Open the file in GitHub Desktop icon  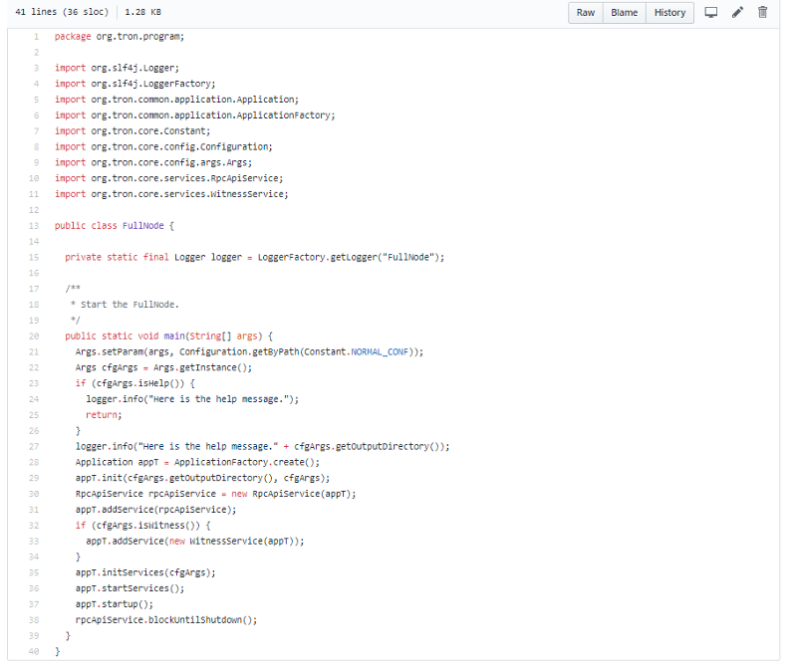pos(710,12)
